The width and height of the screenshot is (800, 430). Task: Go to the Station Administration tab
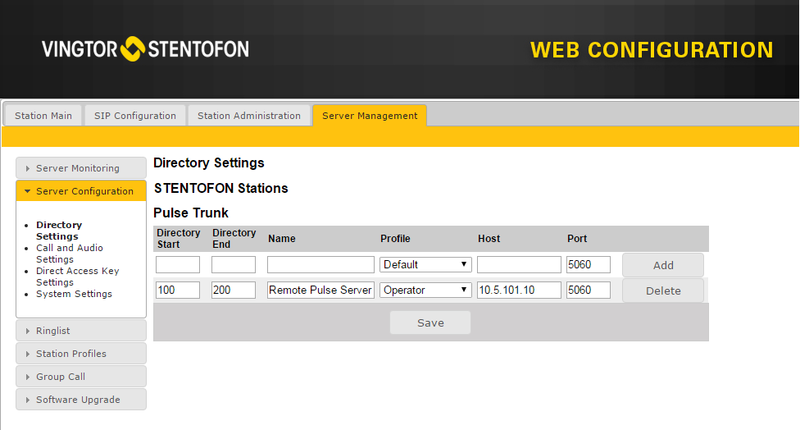click(x=249, y=115)
